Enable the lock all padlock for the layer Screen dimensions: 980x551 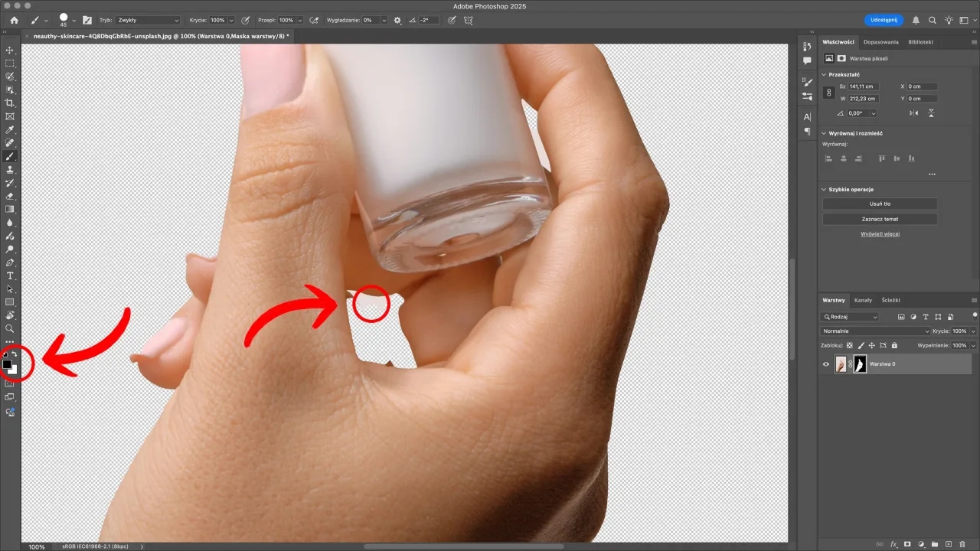point(894,345)
